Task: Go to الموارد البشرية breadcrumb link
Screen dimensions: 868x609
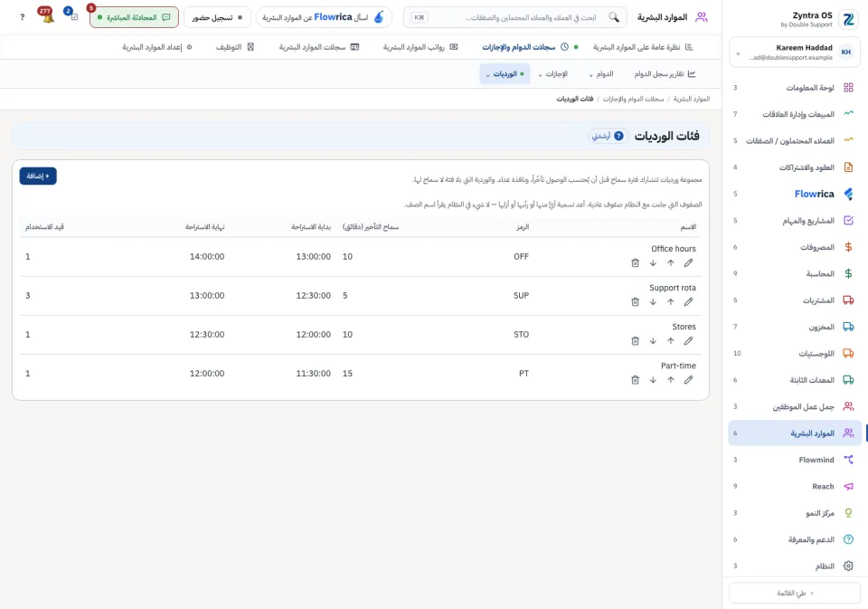Action: (x=692, y=99)
